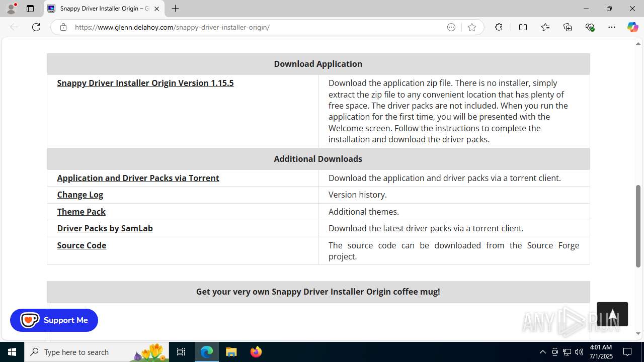Click the scrollbar up arrow
The height and width of the screenshot is (362, 644).
point(638,44)
